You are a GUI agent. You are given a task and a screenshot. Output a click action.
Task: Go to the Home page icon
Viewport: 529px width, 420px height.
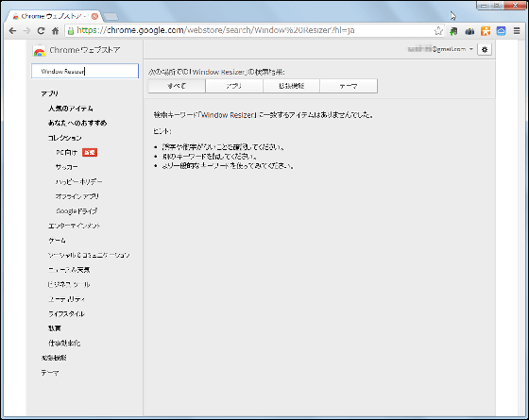(x=56, y=30)
